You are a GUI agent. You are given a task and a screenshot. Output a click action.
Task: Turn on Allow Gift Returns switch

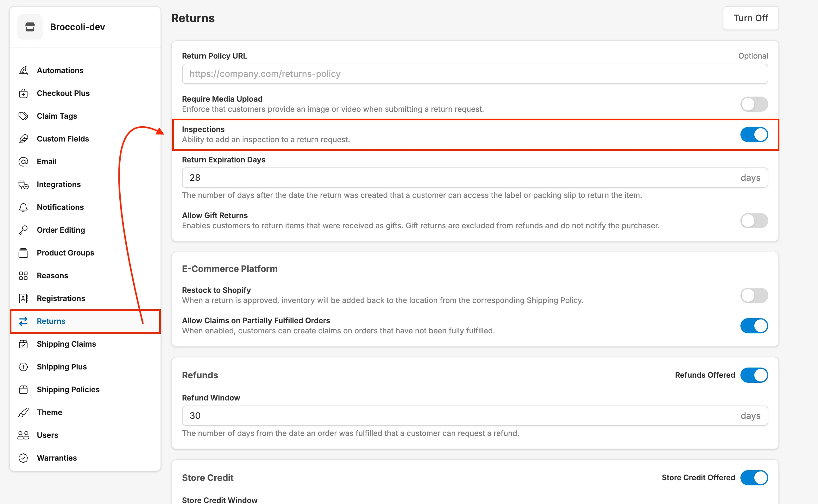pos(754,220)
